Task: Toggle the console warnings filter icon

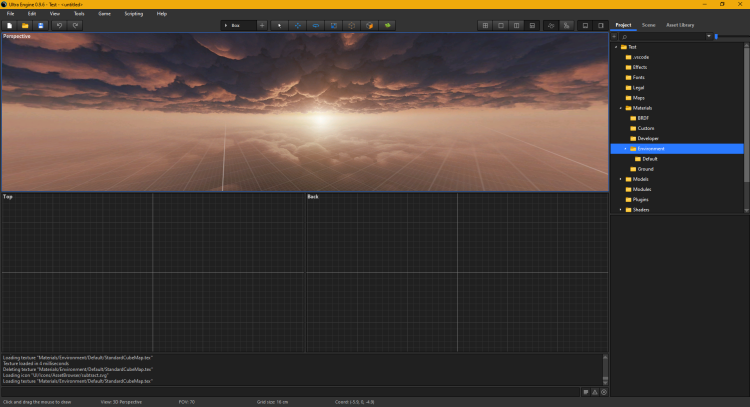Action: click(595, 391)
